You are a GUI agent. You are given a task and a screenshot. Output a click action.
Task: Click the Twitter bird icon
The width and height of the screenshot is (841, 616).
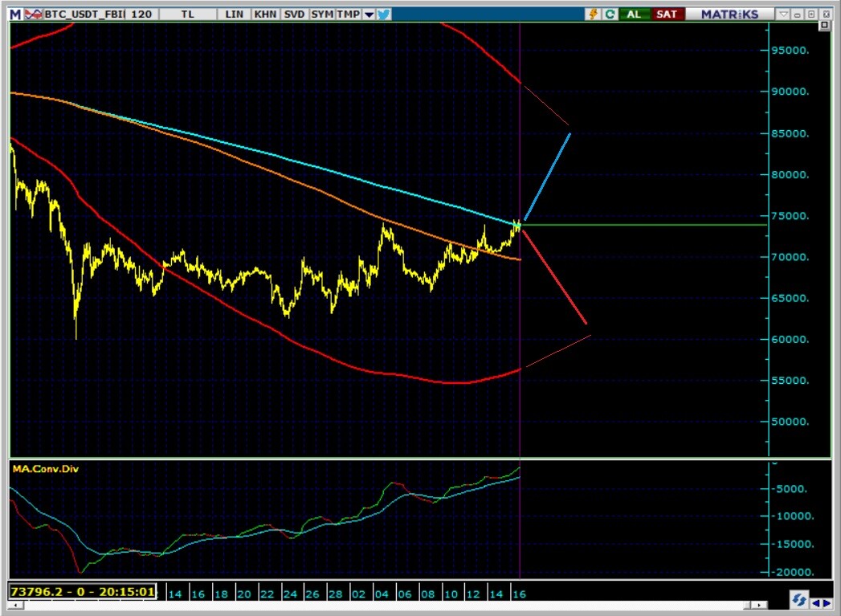click(383, 14)
